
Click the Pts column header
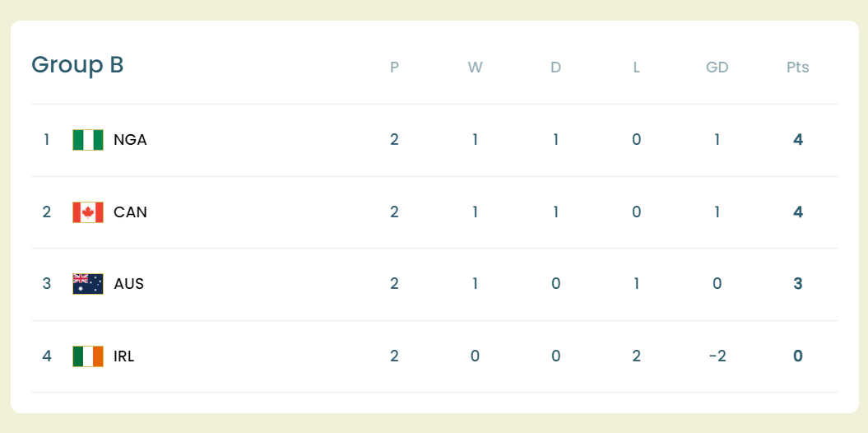pyautogui.click(x=797, y=68)
